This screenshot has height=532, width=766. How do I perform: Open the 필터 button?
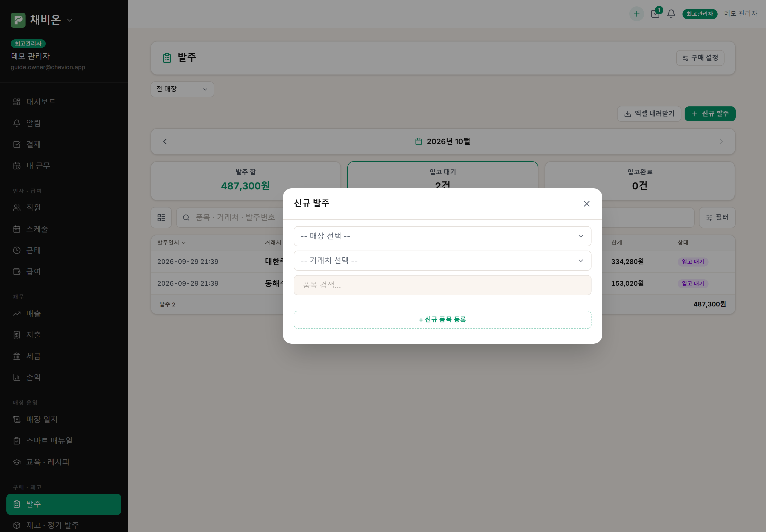pos(717,218)
